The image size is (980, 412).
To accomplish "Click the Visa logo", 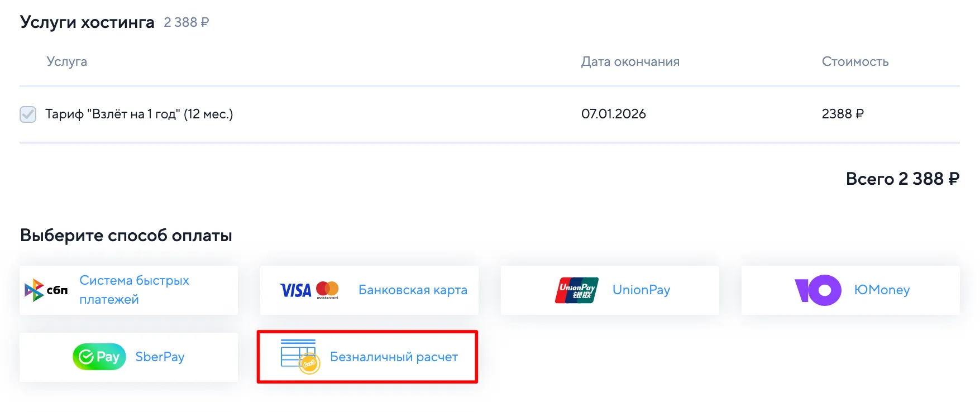I will (x=295, y=290).
